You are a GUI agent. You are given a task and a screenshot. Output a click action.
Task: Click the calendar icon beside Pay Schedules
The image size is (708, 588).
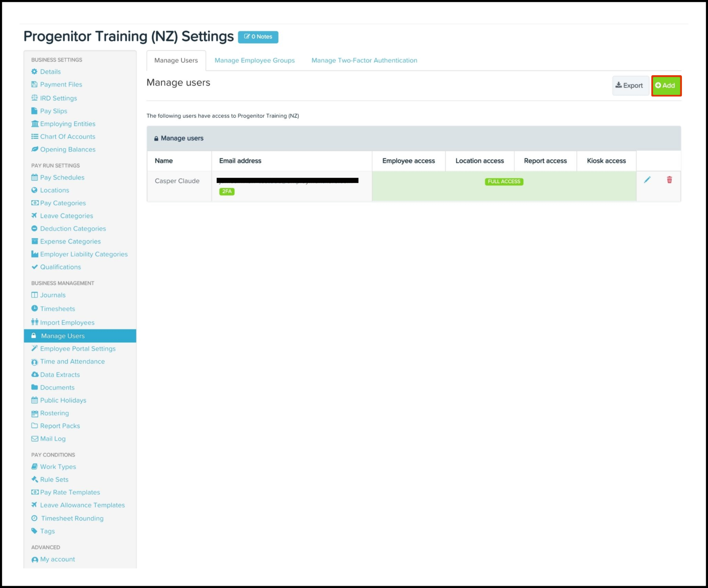pyautogui.click(x=34, y=177)
